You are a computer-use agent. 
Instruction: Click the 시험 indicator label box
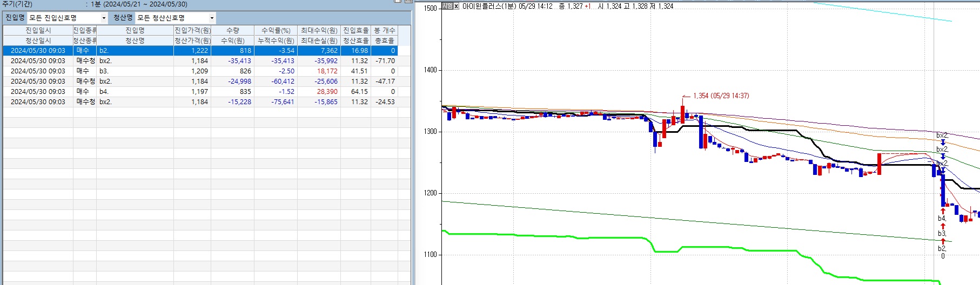[x=447, y=6]
